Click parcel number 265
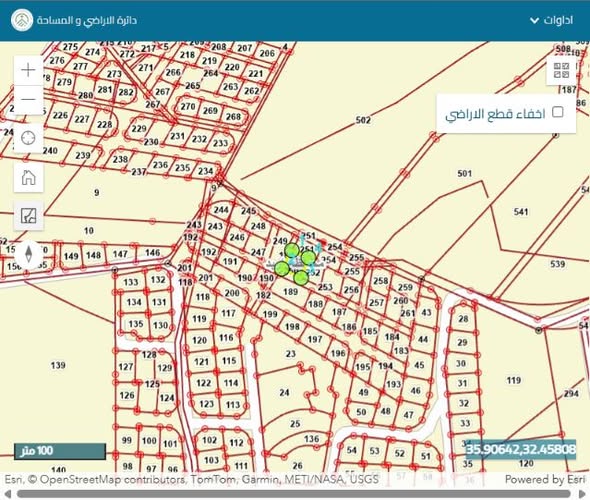The height and width of the screenshot is (500, 590). pyautogui.click(x=192, y=86)
